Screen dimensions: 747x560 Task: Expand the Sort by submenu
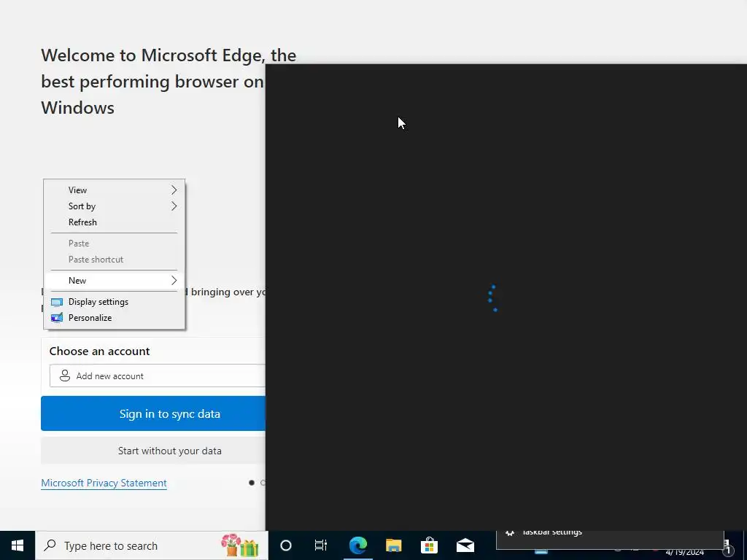tap(115, 206)
